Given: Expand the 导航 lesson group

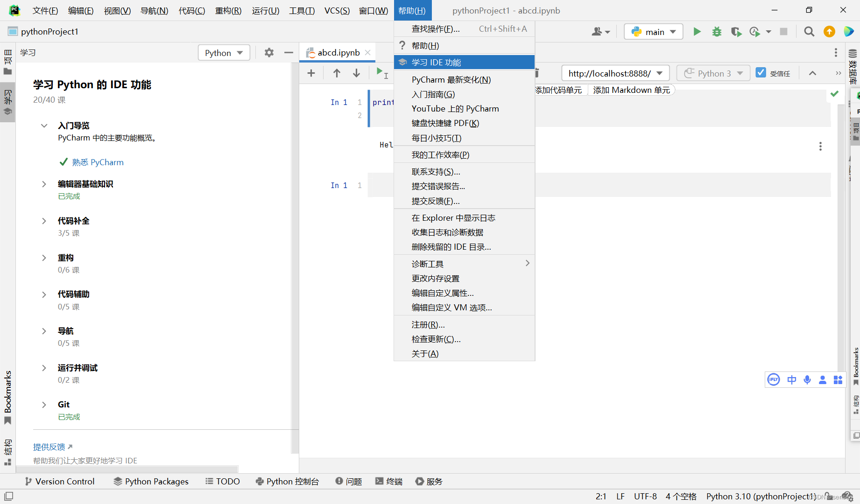Looking at the screenshot, I should 44,331.
